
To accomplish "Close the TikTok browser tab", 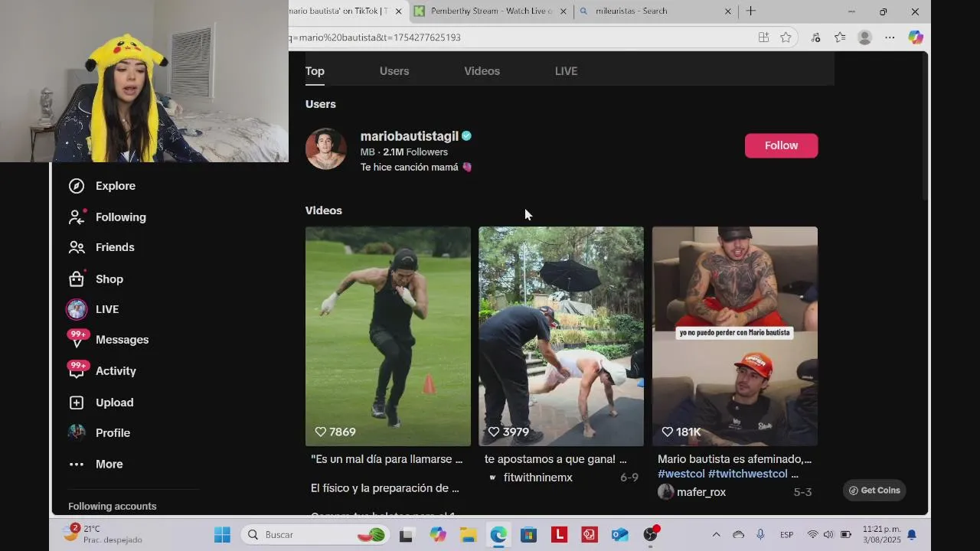I will pos(397,11).
